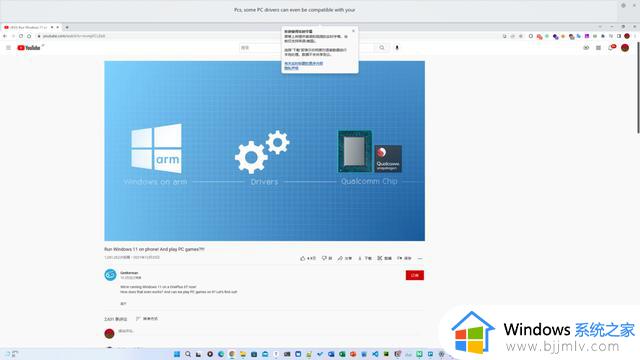Run search with the magnifier button

(382, 48)
